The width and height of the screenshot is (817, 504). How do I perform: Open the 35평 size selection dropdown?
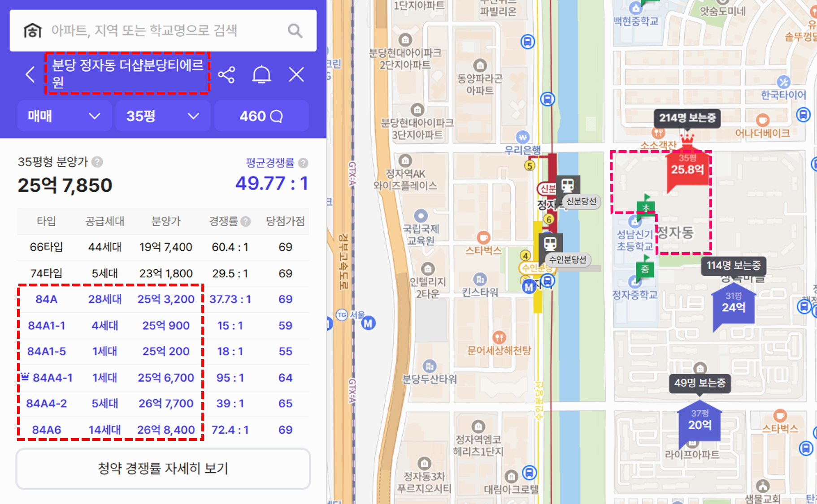point(162,116)
